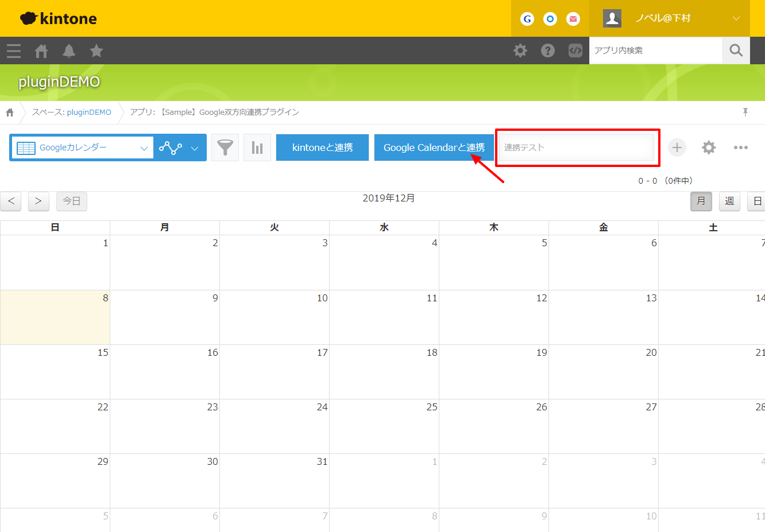The width and height of the screenshot is (765, 532).
Task: Click the 2019年12月 calendar title
Action: [x=389, y=199]
